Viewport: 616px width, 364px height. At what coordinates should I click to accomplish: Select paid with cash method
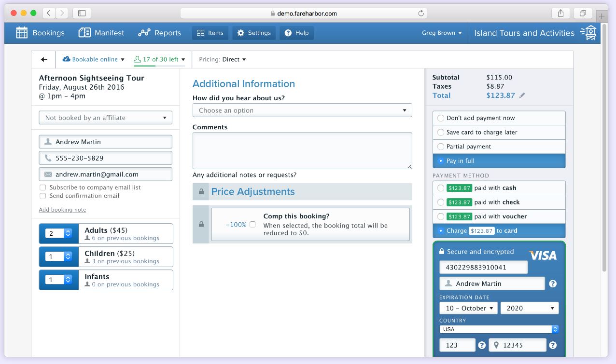coord(499,188)
